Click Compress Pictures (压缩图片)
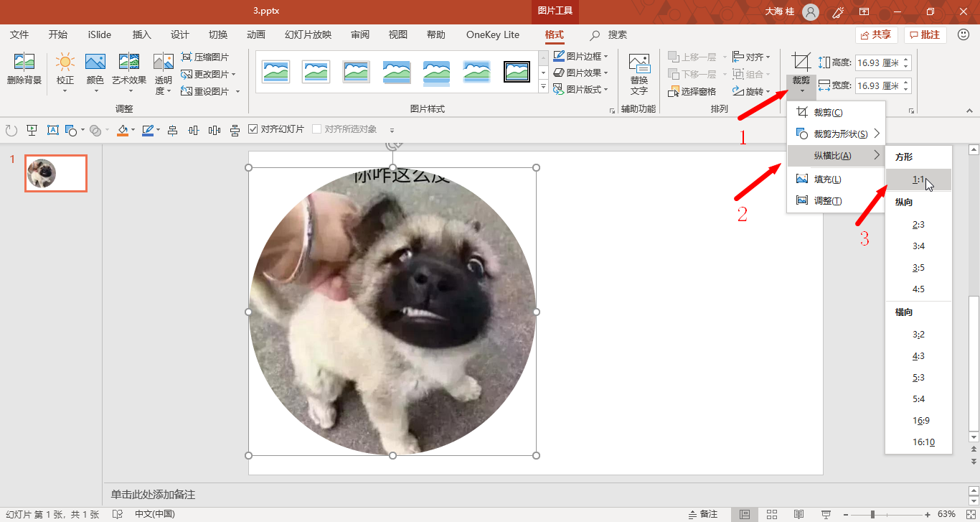The image size is (980, 522). point(205,57)
